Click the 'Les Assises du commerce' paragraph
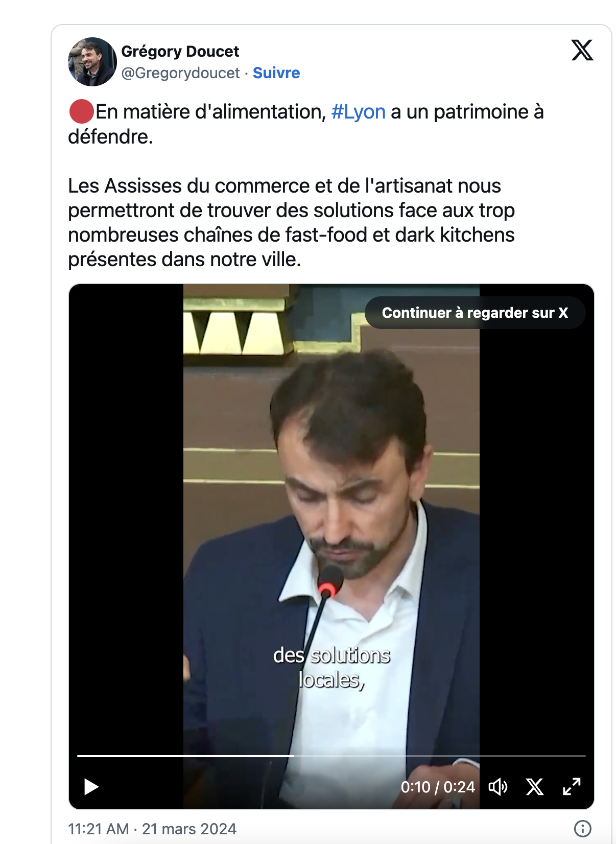The image size is (616, 844). click(291, 223)
